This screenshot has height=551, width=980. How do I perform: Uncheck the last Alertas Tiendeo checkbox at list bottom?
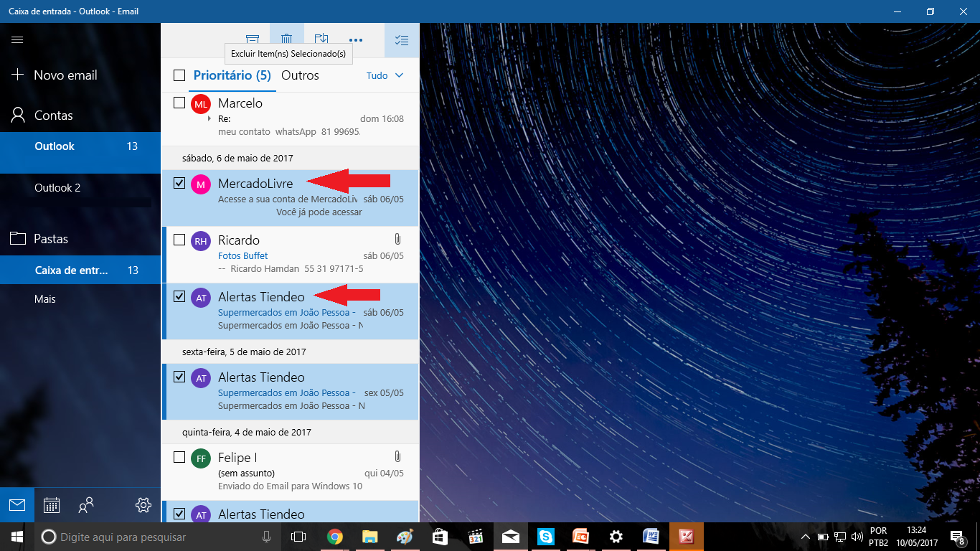(x=179, y=514)
